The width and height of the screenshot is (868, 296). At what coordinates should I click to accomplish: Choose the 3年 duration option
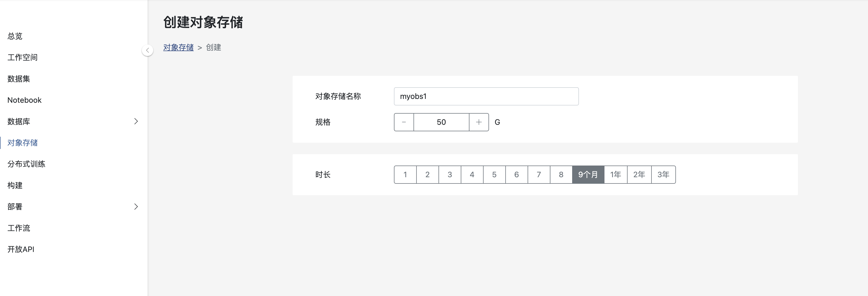point(663,175)
